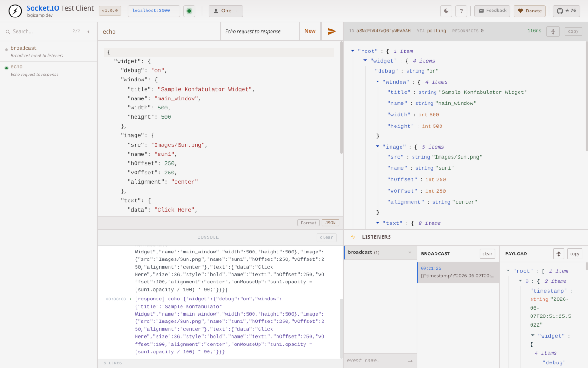Open the GitHub stars link

(566, 11)
